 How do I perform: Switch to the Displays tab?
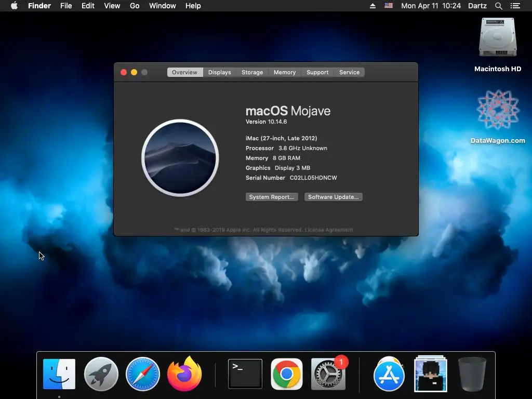point(220,72)
